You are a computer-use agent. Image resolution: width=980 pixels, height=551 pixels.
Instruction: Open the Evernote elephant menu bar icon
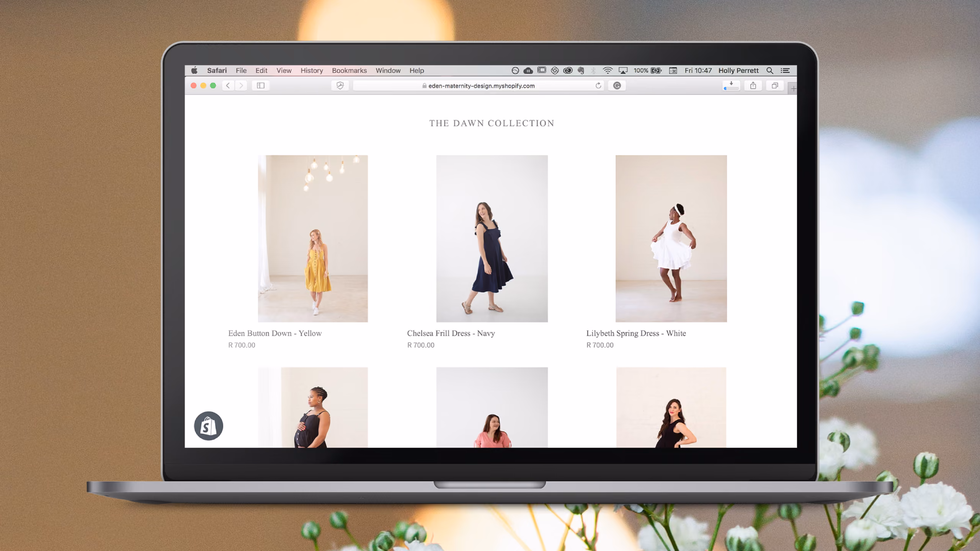click(581, 70)
